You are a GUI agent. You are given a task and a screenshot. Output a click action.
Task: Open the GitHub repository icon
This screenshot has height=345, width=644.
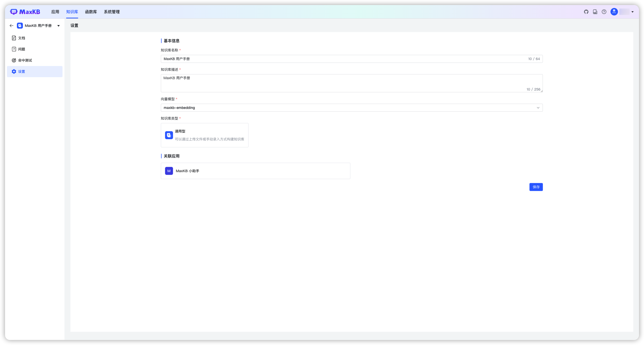pyautogui.click(x=586, y=12)
